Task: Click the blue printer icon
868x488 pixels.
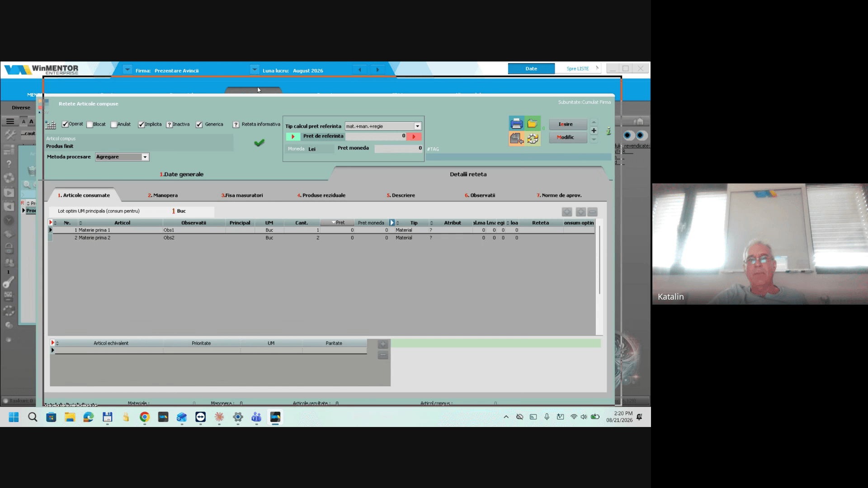Action: click(516, 124)
